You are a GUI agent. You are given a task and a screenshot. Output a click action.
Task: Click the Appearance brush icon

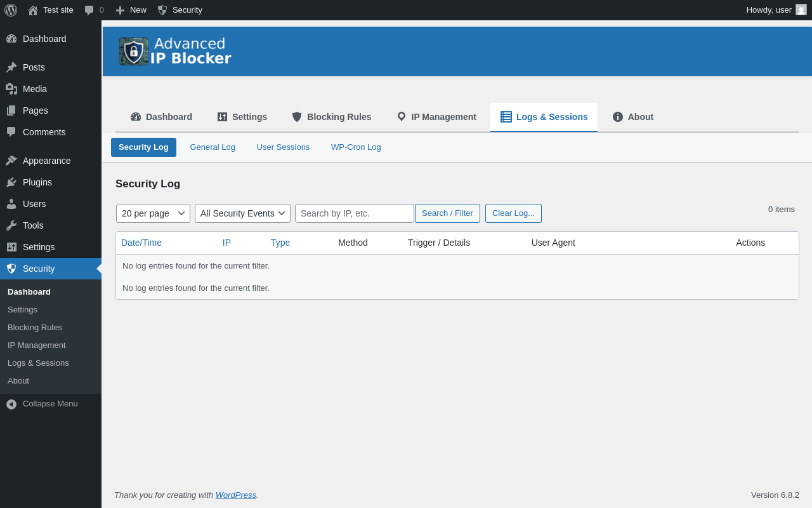[11, 161]
